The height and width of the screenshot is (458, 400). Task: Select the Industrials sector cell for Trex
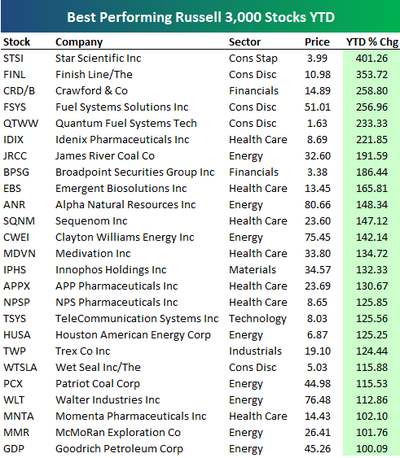point(255,351)
